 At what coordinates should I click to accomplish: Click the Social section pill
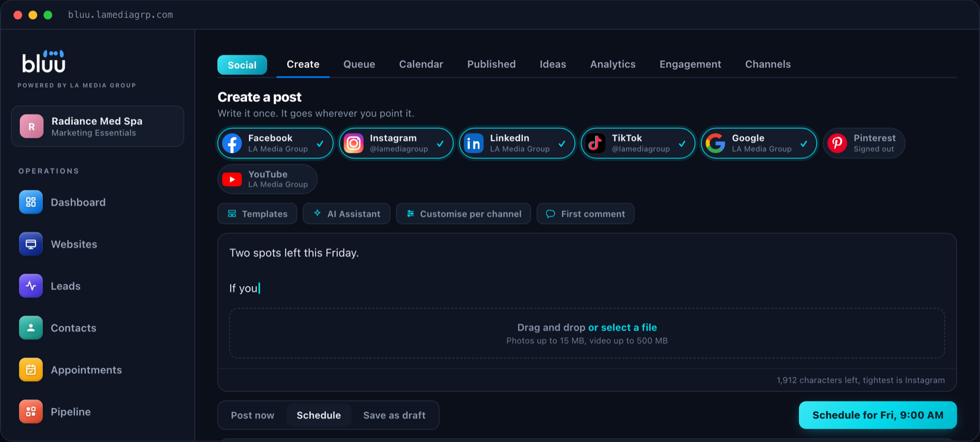tap(242, 65)
